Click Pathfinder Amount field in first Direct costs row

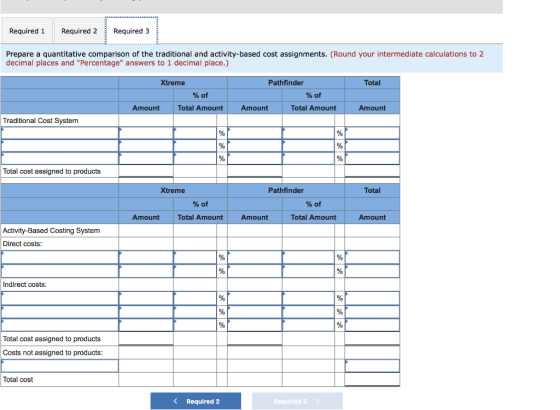255,257
